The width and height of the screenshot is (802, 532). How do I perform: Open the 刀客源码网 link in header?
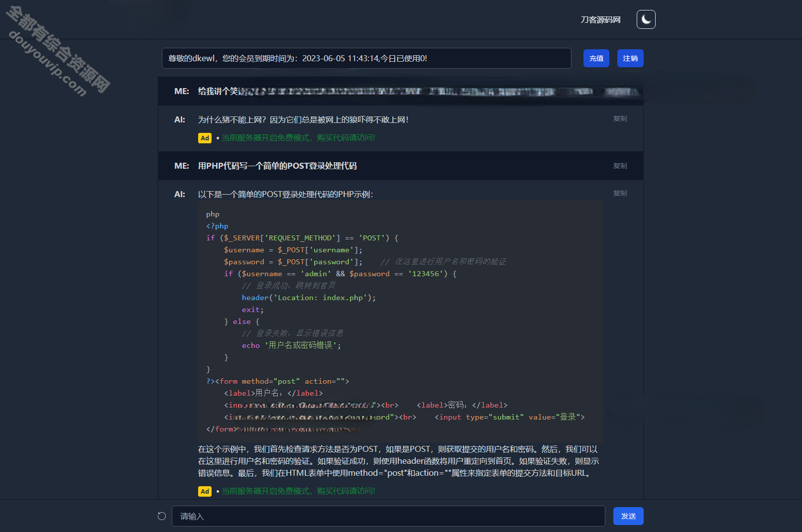point(600,20)
